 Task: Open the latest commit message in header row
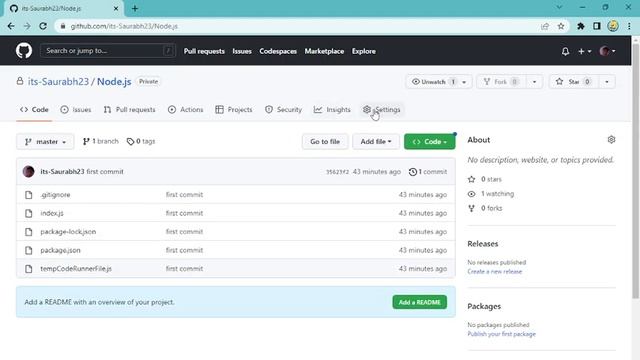pos(105,171)
